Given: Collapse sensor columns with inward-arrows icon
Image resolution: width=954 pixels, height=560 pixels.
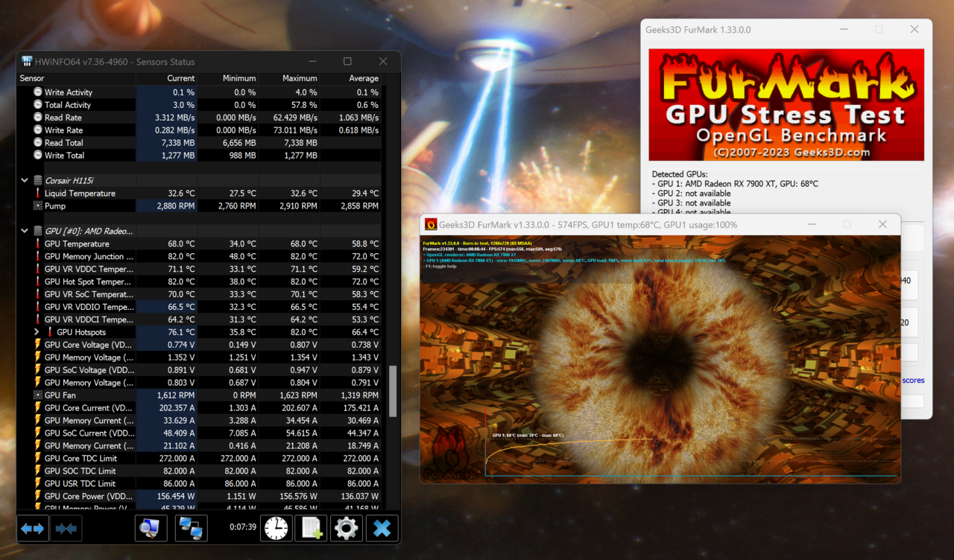Looking at the screenshot, I should click(66, 528).
